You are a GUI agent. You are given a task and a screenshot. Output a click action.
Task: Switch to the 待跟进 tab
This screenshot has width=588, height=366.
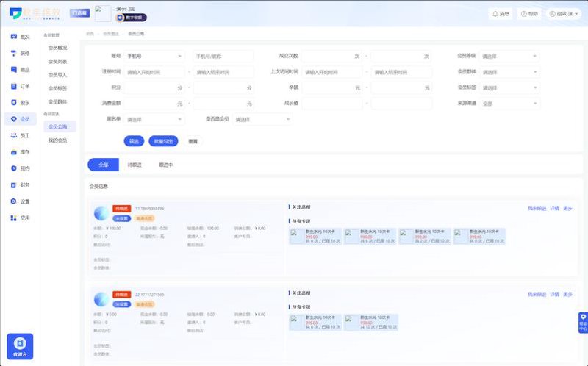[x=135, y=165]
